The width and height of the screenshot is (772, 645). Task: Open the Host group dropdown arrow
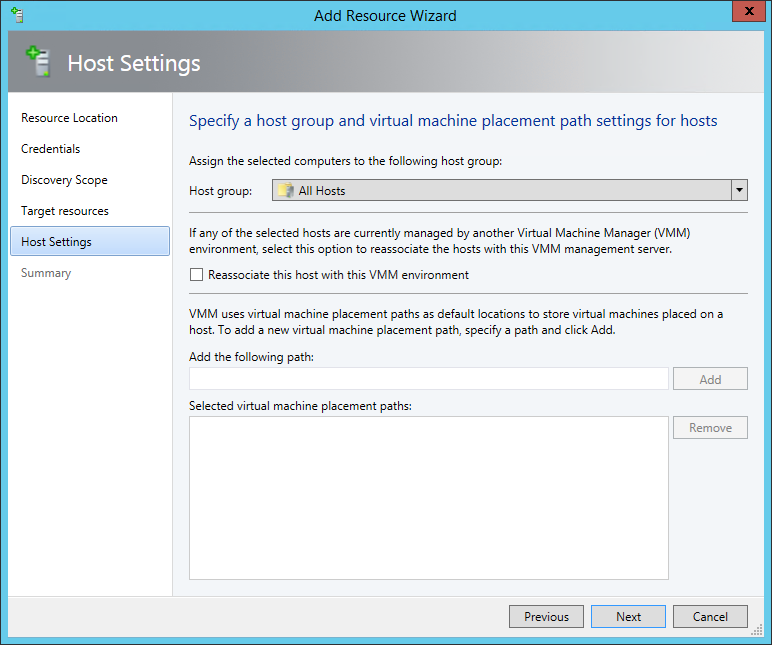(x=739, y=190)
